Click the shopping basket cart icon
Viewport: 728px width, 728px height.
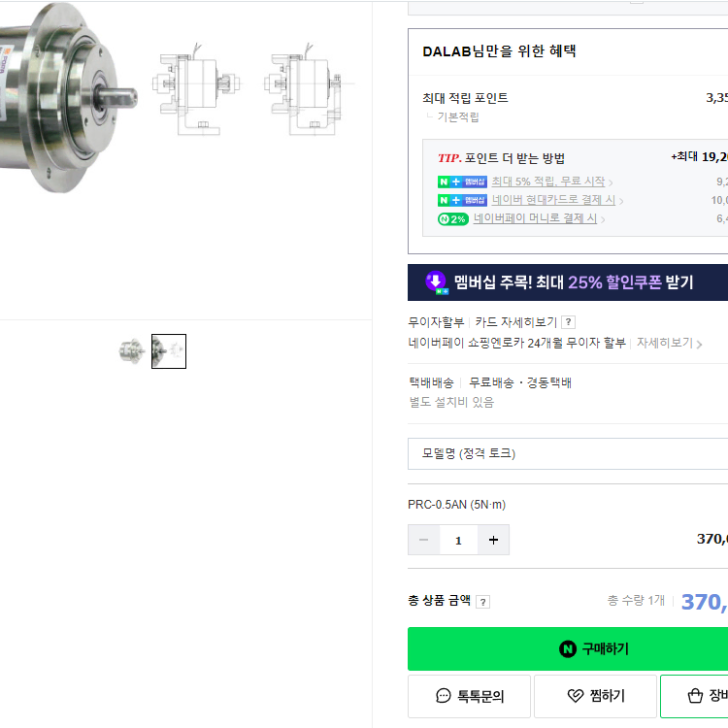pyautogui.click(x=695, y=696)
